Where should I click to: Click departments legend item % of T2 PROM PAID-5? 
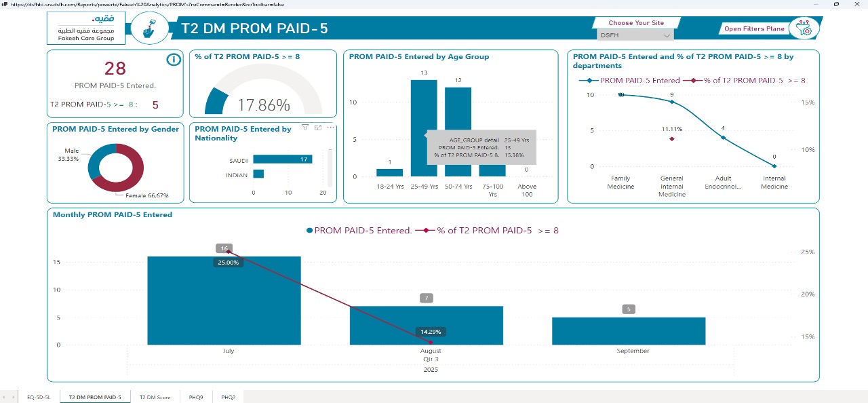click(x=745, y=80)
